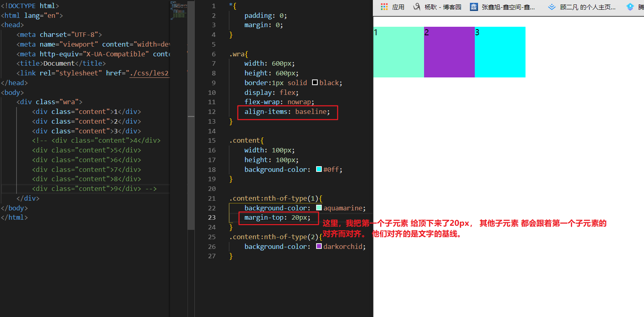Open the 顾二凡 的个人主页 bookmark
The height and width of the screenshot is (317, 644).
587,7
